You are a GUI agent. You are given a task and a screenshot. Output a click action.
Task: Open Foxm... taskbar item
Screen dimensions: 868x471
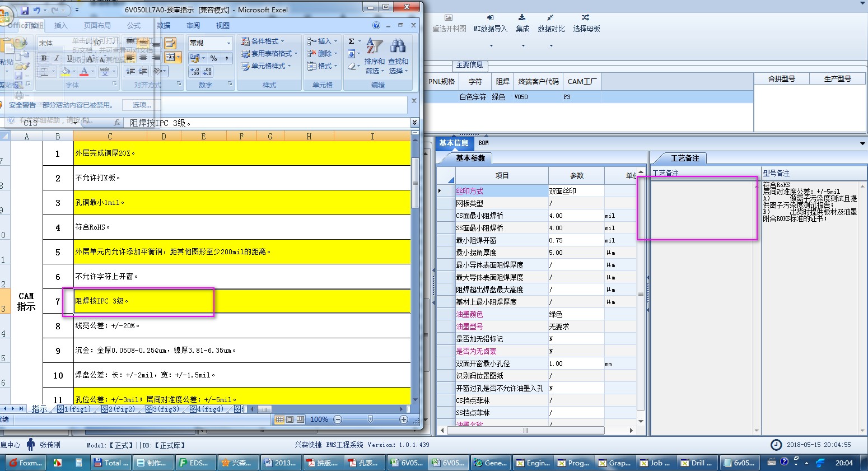(26, 463)
